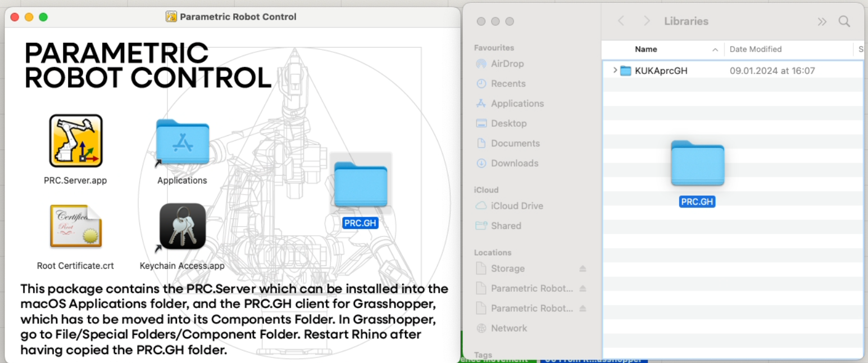The width and height of the screenshot is (868, 363).
Task: Click the Finder search magnifier icon
Action: pos(844,21)
